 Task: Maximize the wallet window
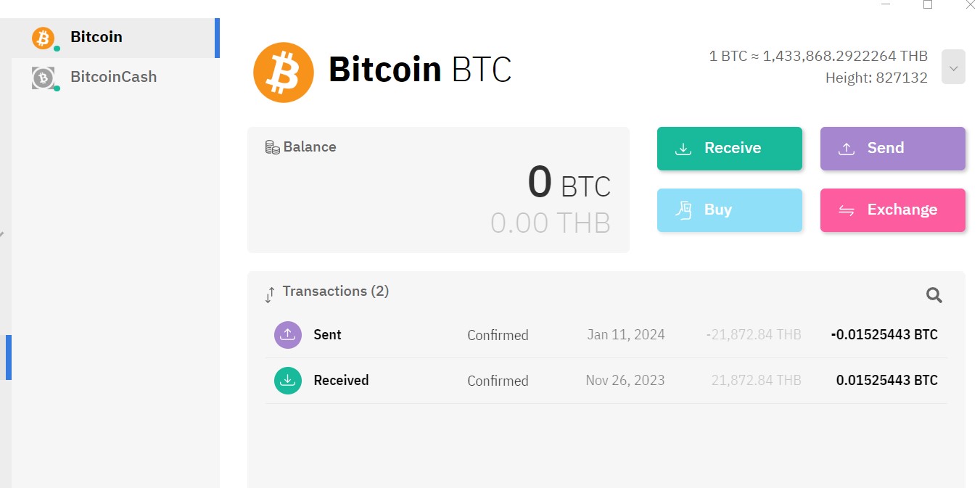pos(928,4)
